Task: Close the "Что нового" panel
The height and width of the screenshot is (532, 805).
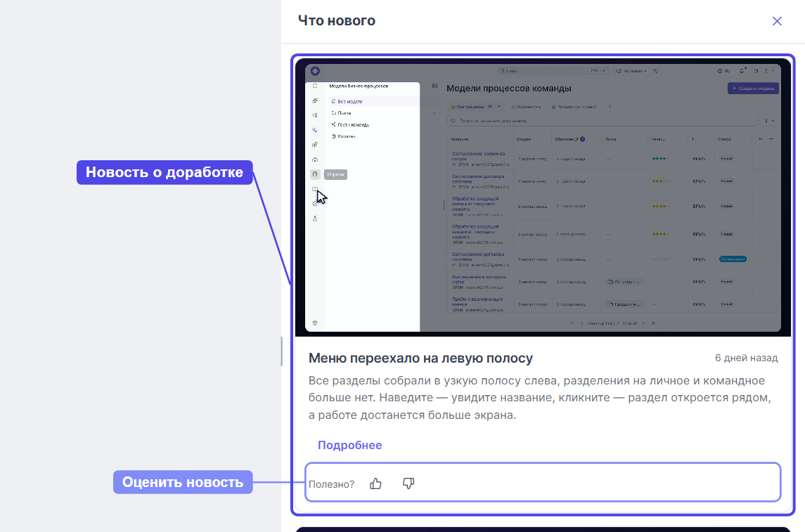Action: [777, 21]
